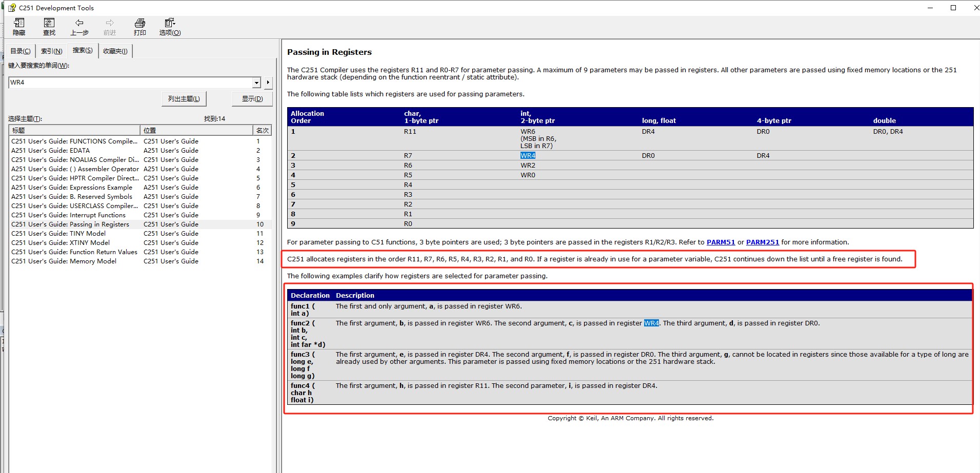Click the arrow button beside search box
Image resolution: width=980 pixels, height=473 pixels.
[x=268, y=83]
